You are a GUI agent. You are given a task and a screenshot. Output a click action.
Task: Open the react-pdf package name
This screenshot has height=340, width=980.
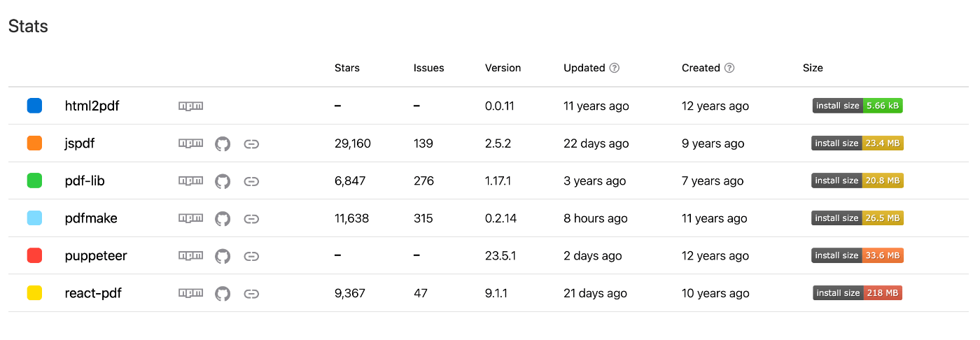point(93,293)
